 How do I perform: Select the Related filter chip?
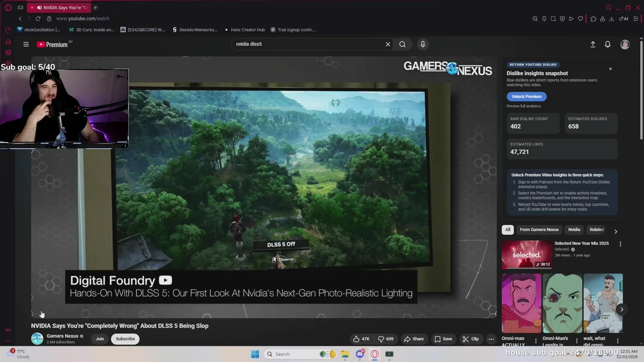[597, 230]
